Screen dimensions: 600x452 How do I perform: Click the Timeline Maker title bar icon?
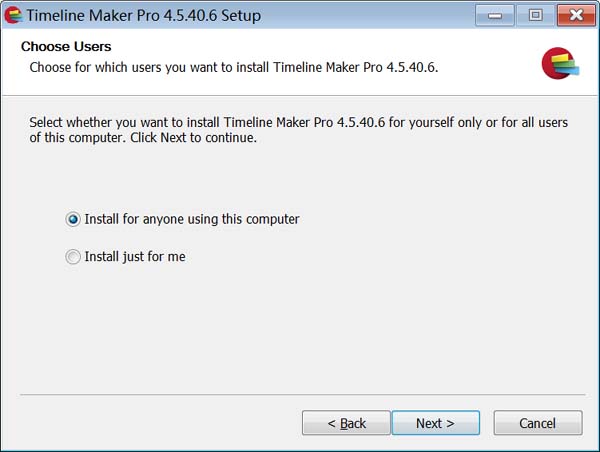click(13, 16)
